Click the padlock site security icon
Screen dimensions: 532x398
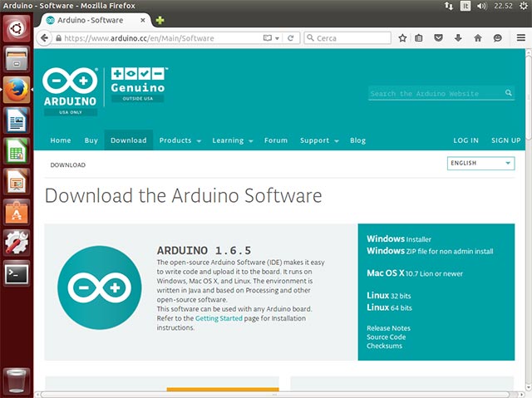58,38
